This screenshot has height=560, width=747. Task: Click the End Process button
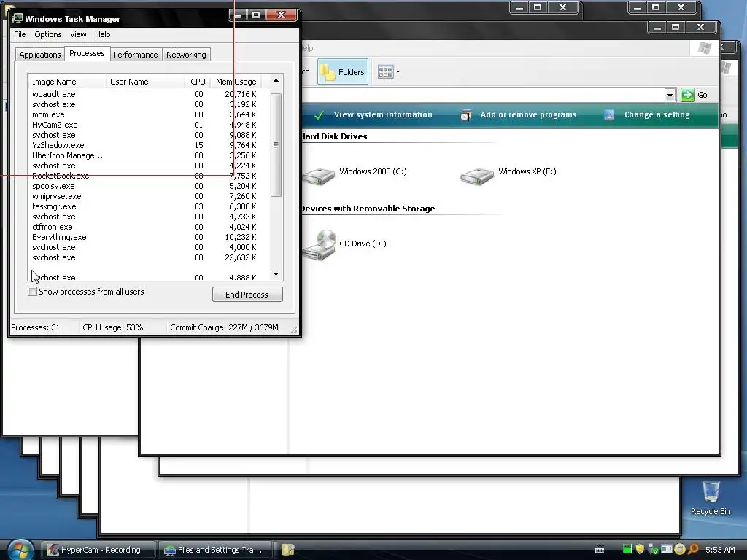click(x=247, y=295)
